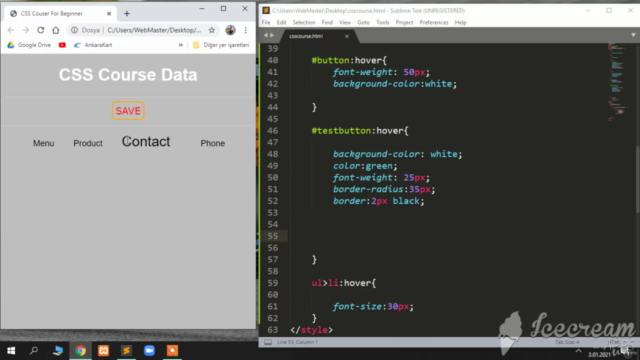The width and height of the screenshot is (640, 360).
Task: Bookmark this page with the star
Action: coord(211,30)
